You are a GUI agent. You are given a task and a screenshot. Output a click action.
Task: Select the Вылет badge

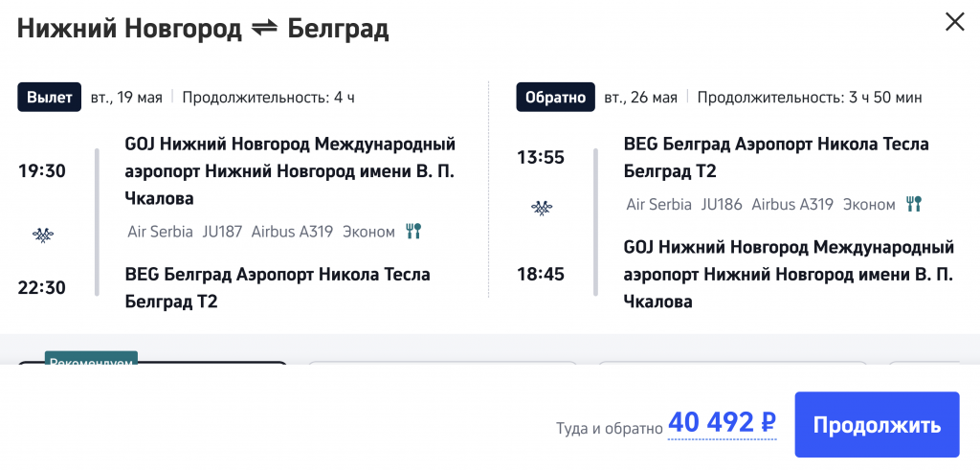point(49,97)
